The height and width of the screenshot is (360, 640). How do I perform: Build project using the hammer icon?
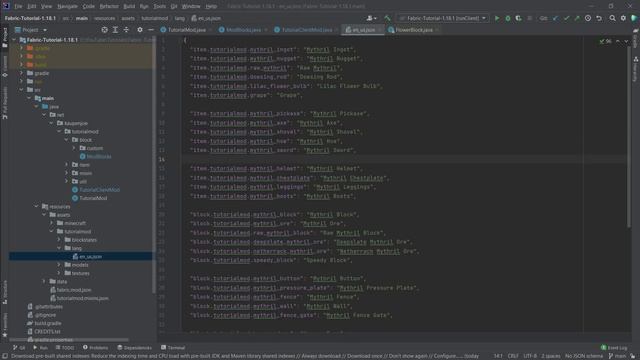[x=387, y=18]
